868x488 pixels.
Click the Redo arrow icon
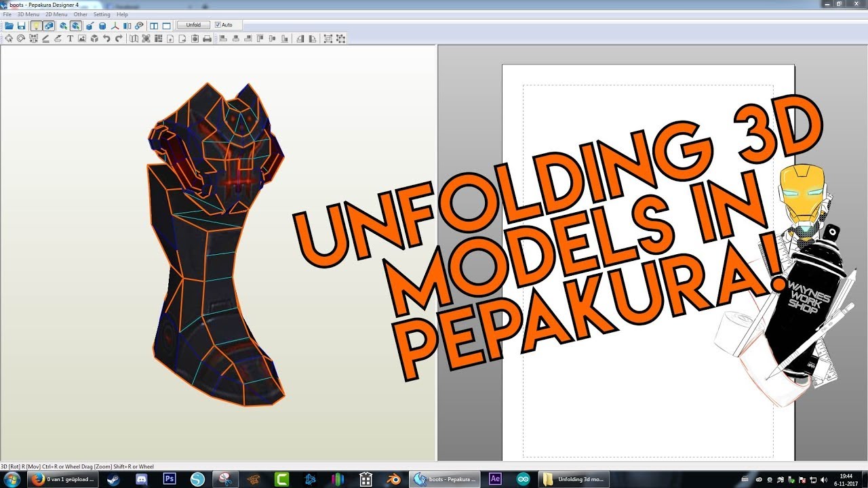(x=119, y=39)
